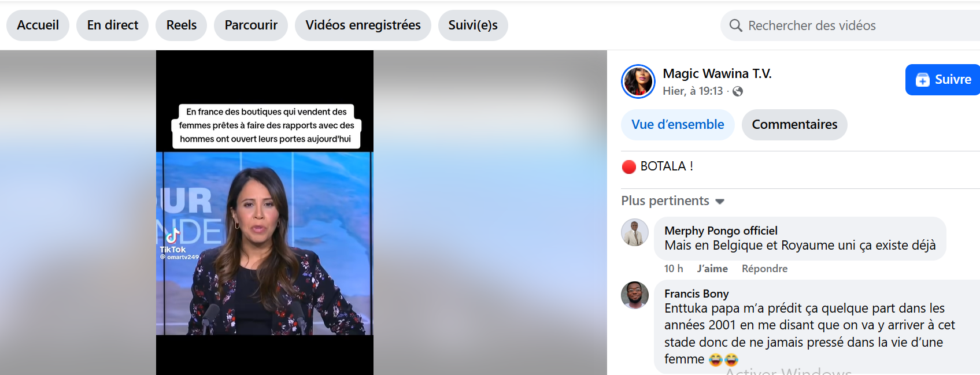Like Merphy Pongo's comment with J'aime

tap(712, 269)
